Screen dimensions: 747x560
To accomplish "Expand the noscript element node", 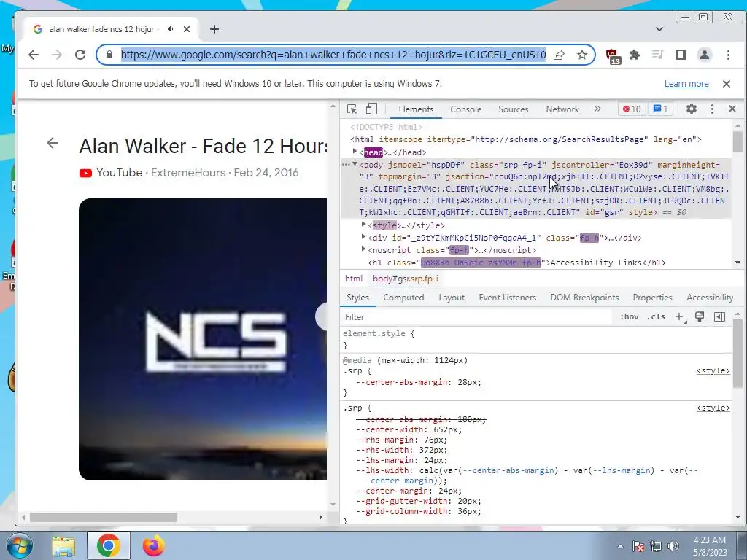I will click(x=363, y=249).
